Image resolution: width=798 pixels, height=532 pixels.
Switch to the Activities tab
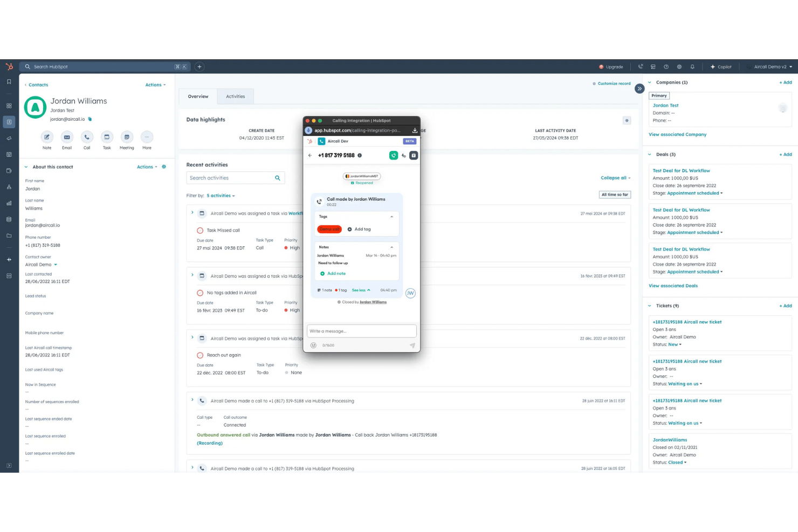(x=235, y=96)
